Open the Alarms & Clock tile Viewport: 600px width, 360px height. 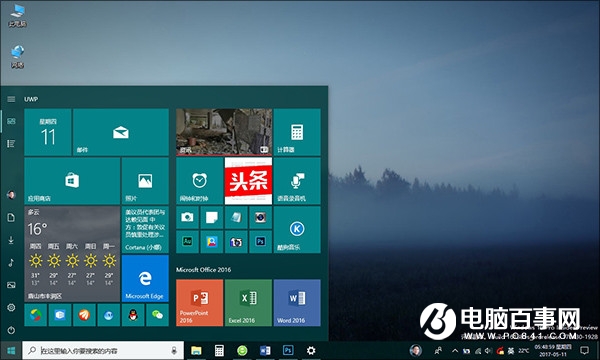(x=199, y=181)
